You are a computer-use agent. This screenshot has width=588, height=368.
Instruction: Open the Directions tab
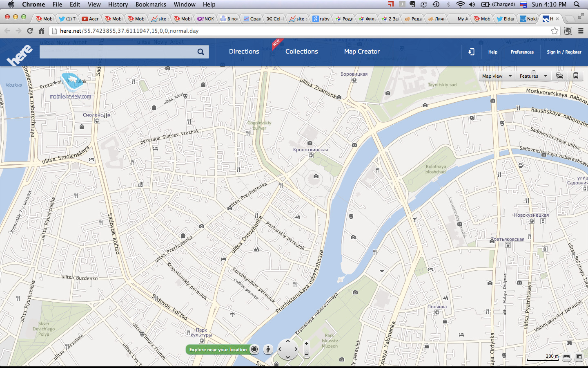244,52
